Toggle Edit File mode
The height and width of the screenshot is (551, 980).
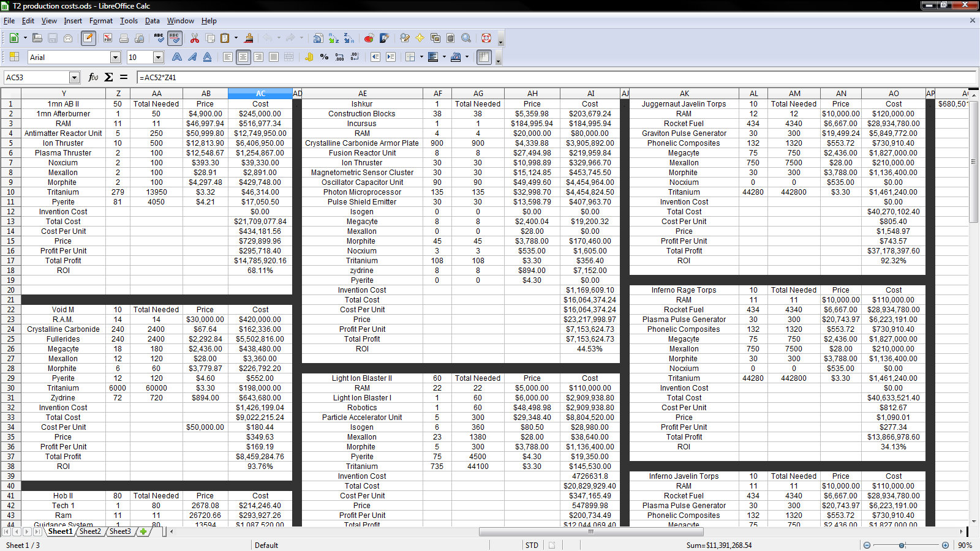[88, 38]
